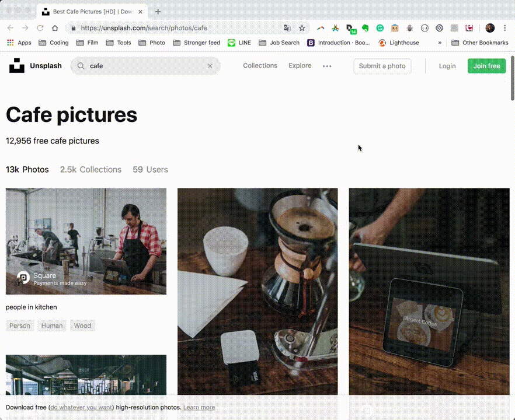The width and height of the screenshot is (515, 420).
Task: Open the Grammarly extension icon
Action: (x=380, y=28)
